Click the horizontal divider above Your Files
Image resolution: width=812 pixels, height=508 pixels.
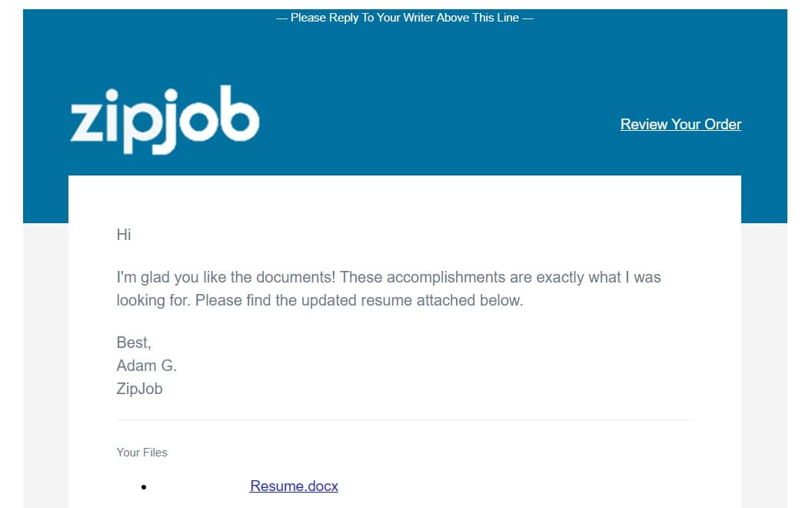(x=405, y=420)
